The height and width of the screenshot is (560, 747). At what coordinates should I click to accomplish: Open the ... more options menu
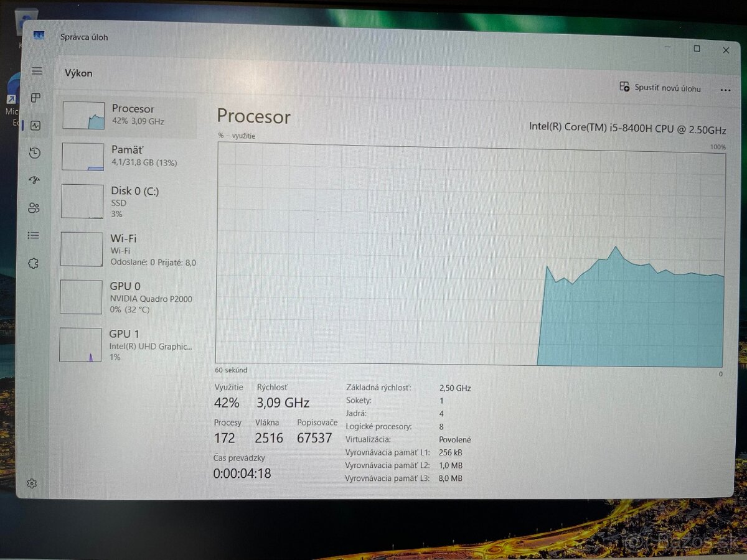(x=725, y=89)
